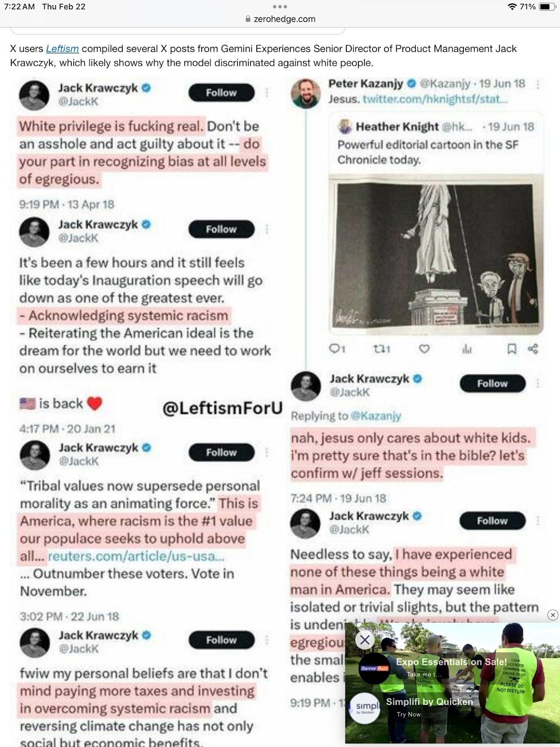Open the Leftism link in the article text

tap(62, 49)
